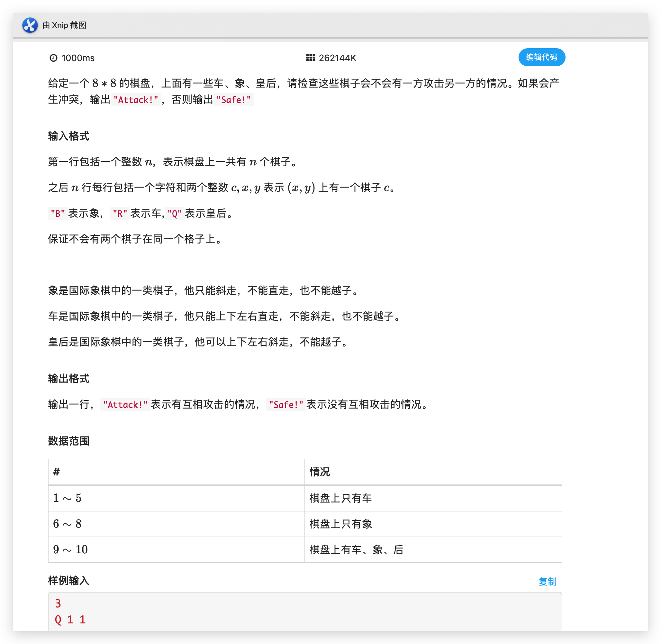Click the "R" piece code badge
Image resolution: width=661 pixels, height=644 pixels.
tap(120, 213)
